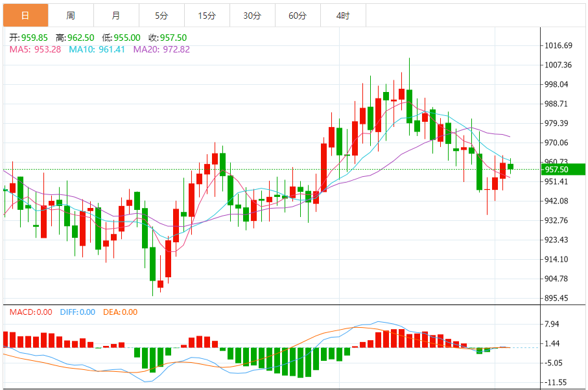Click the 951.41 price axis label
The image size is (588, 390).
556,181
